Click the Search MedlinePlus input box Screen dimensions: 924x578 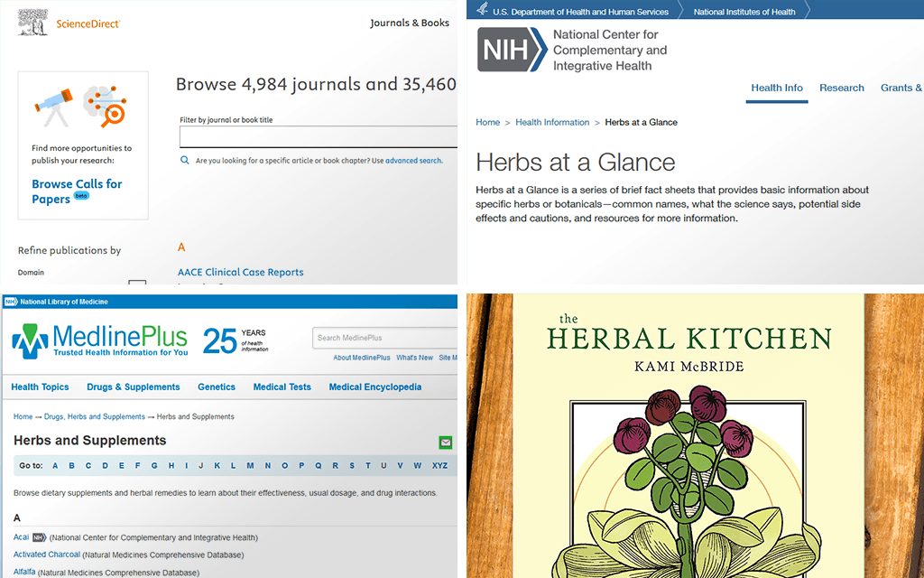(x=383, y=338)
